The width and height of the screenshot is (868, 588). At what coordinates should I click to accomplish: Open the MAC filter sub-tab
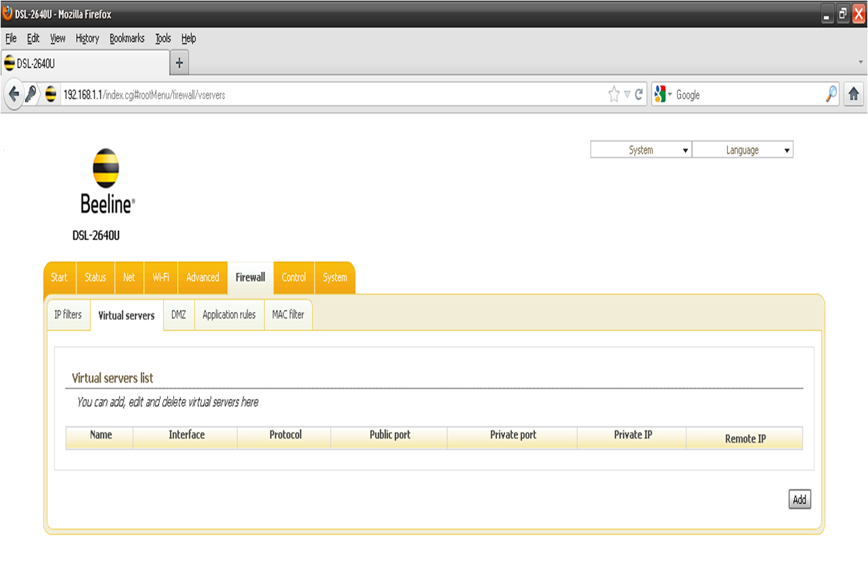[x=288, y=315]
